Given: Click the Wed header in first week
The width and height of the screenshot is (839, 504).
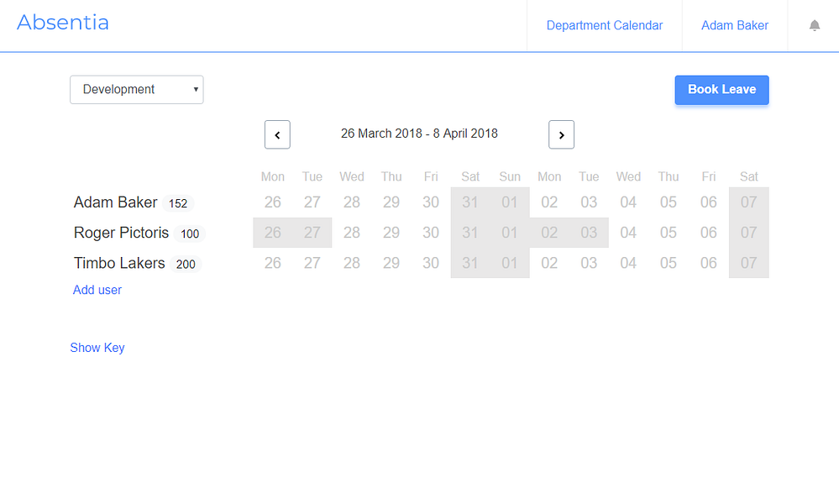Looking at the screenshot, I should point(352,176).
